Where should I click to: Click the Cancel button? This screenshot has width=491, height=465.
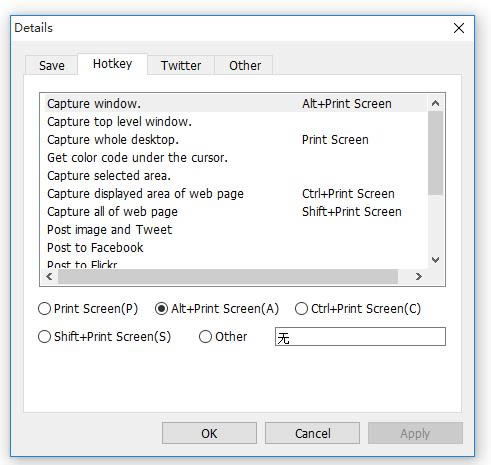312,433
